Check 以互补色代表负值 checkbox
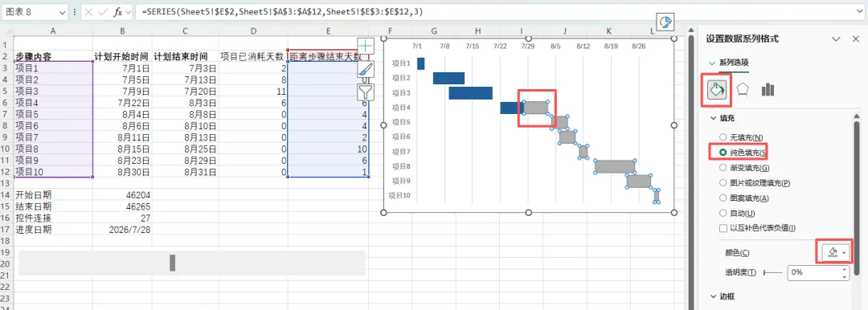Screen dimensions: 868x310 point(723,228)
